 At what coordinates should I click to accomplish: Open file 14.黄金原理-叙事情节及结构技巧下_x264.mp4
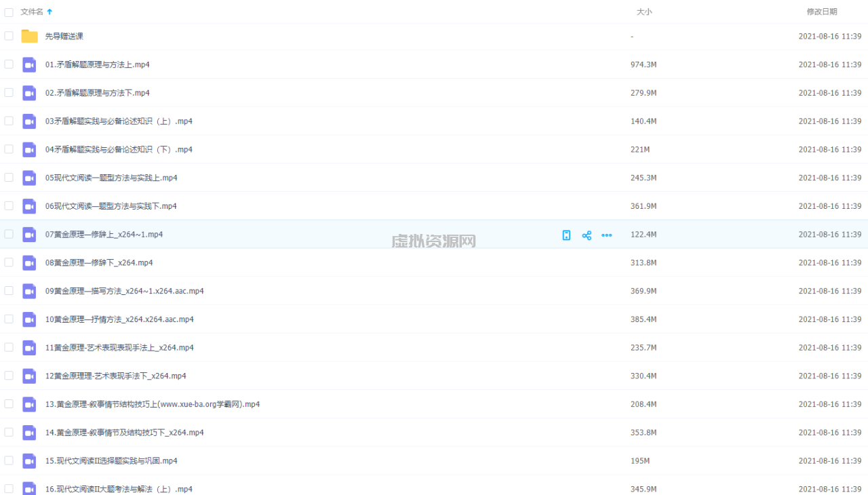pyautogui.click(x=125, y=433)
